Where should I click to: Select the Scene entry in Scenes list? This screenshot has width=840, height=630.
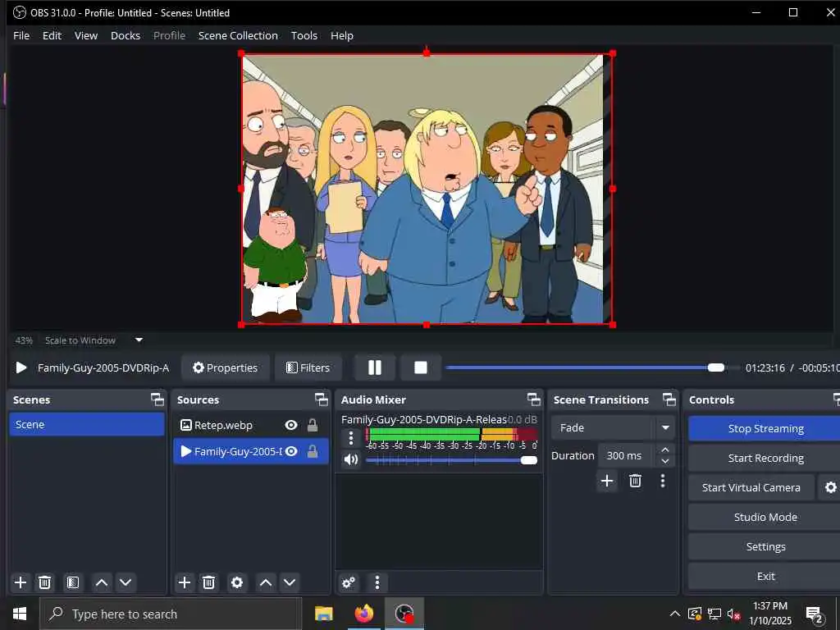click(87, 424)
